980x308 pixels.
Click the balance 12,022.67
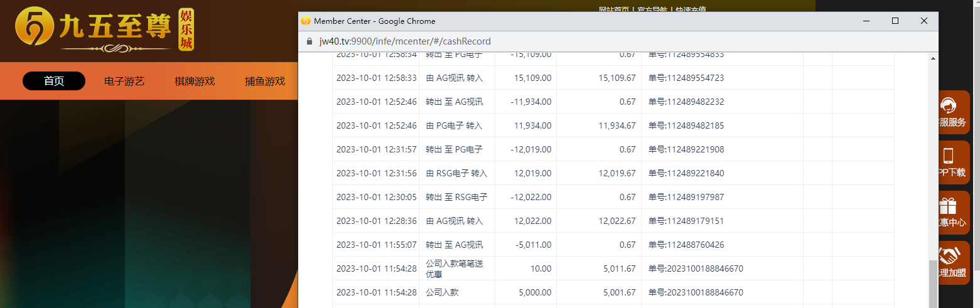pyautogui.click(x=617, y=221)
